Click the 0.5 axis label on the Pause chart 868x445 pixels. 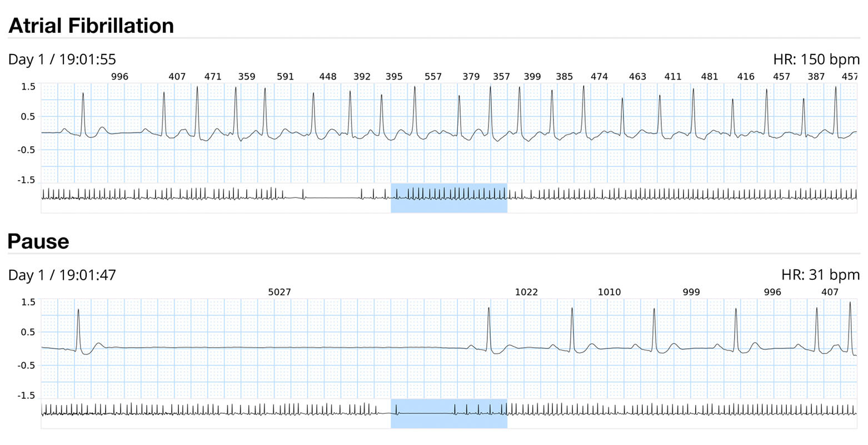click(28, 332)
